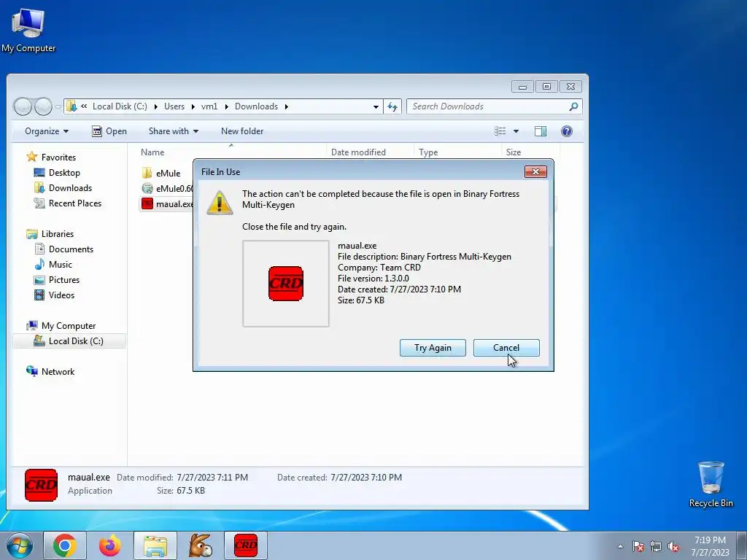Click the CRD preview thumbnail in dialog
Screen dimensions: 747x560
[286, 284]
